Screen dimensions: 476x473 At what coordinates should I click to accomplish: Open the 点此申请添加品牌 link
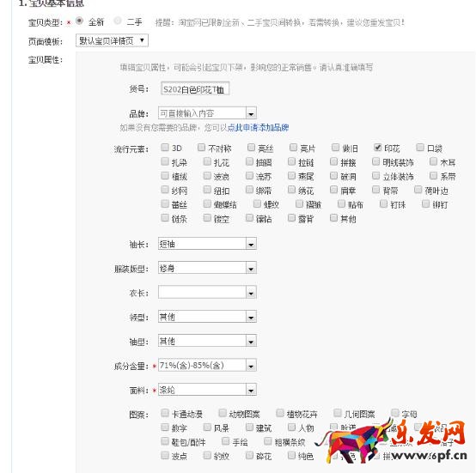[258, 128]
